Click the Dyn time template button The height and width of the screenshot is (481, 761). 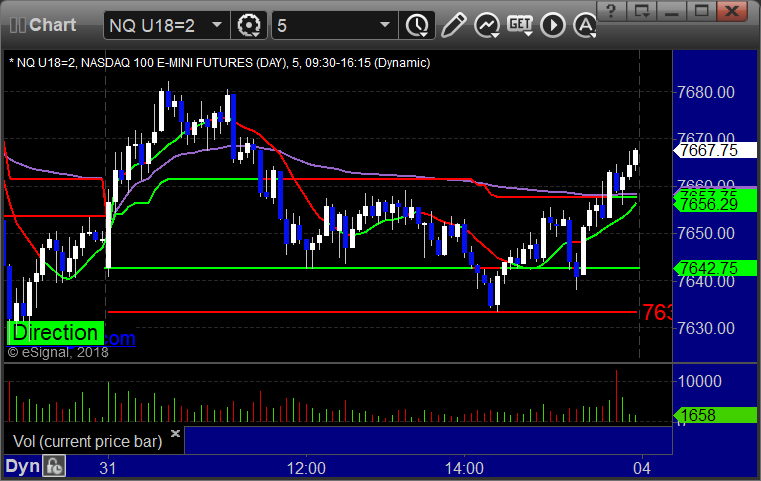(x=22, y=466)
